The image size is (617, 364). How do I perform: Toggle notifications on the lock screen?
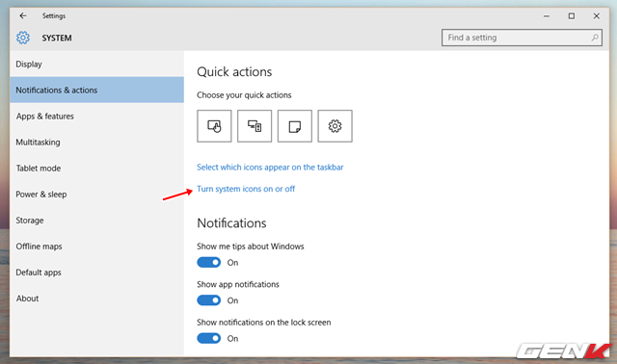coord(209,338)
